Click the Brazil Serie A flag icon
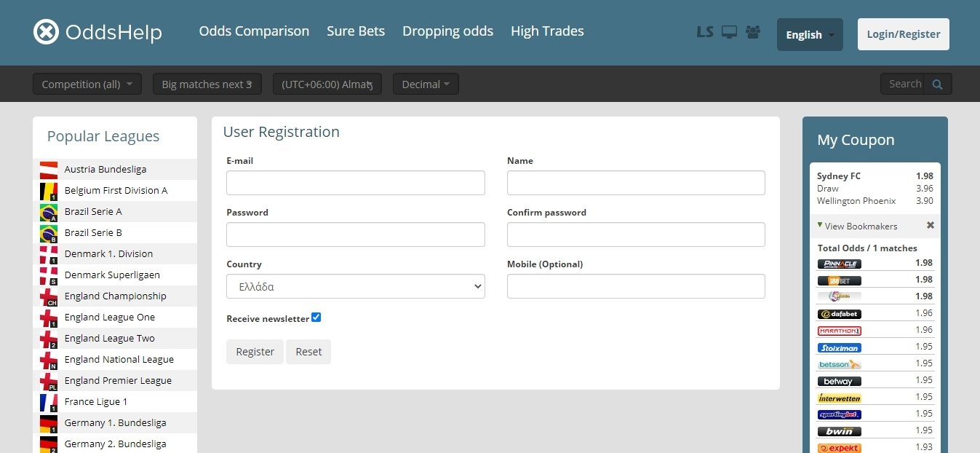This screenshot has height=453, width=980. [x=49, y=212]
